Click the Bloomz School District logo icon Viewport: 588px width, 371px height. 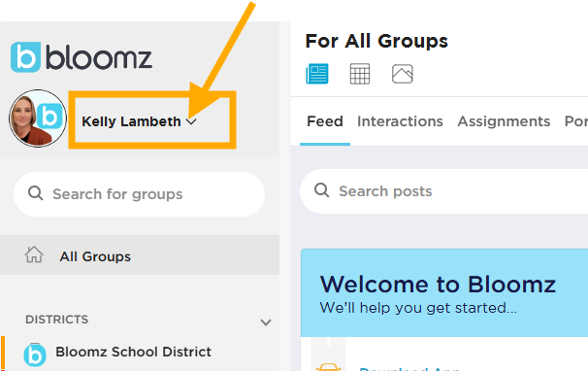click(x=35, y=354)
